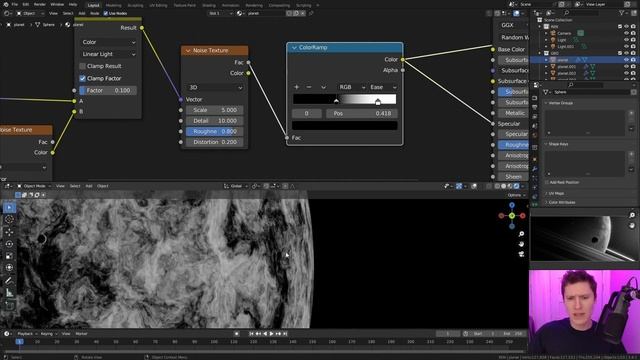
Task: Click the Scene Collection icon in outliner
Action: pos(540,20)
